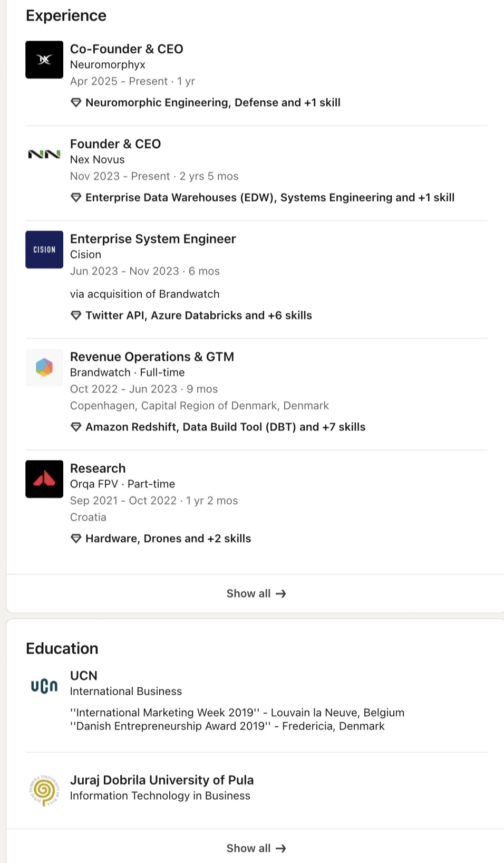Viewport: 504px width, 863px height.
Task: Show all experience entries
Action: pyautogui.click(x=256, y=593)
